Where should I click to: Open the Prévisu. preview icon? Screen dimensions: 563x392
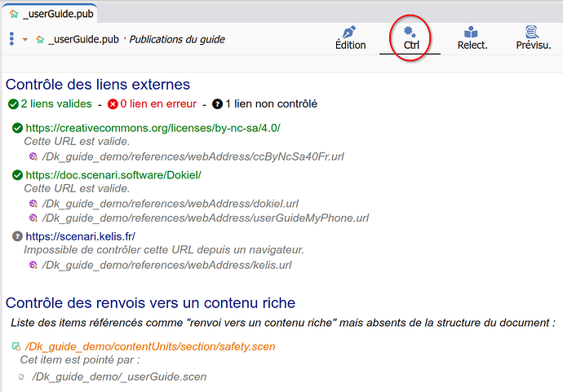click(x=532, y=33)
